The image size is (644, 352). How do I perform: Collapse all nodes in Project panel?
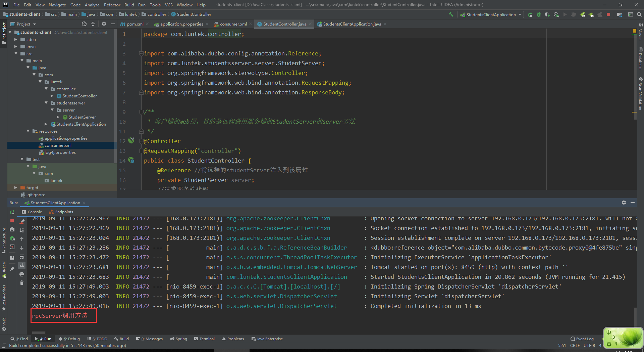pyautogui.click(x=93, y=24)
